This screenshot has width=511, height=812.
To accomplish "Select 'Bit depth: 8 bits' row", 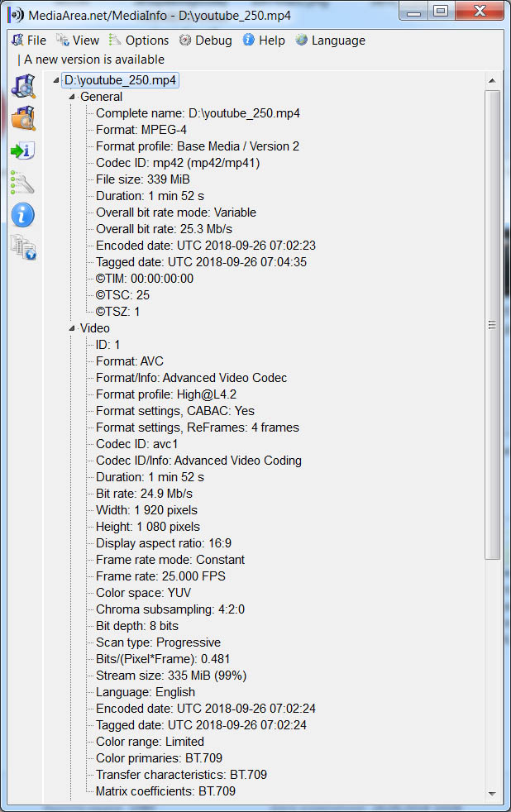I will pos(137,626).
